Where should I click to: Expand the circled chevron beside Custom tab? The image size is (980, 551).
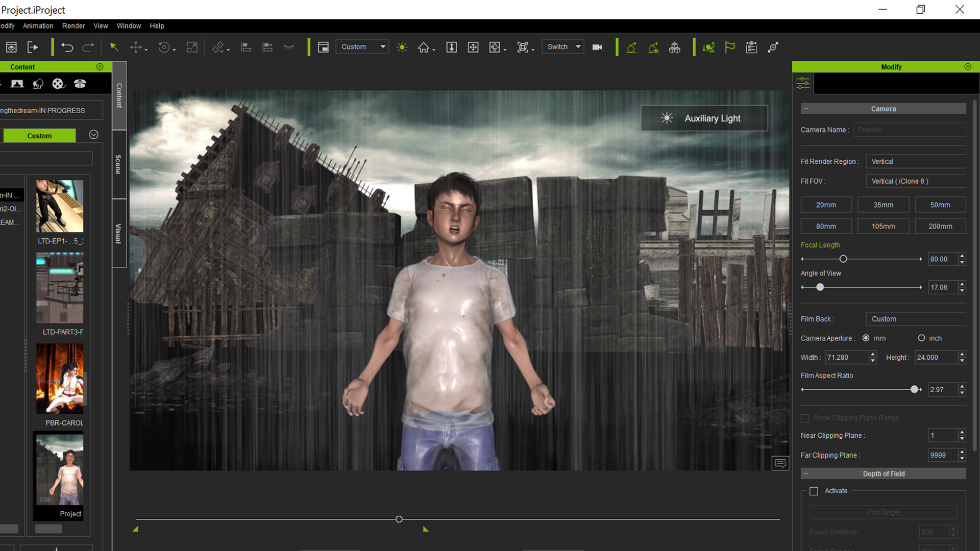point(93,134)
